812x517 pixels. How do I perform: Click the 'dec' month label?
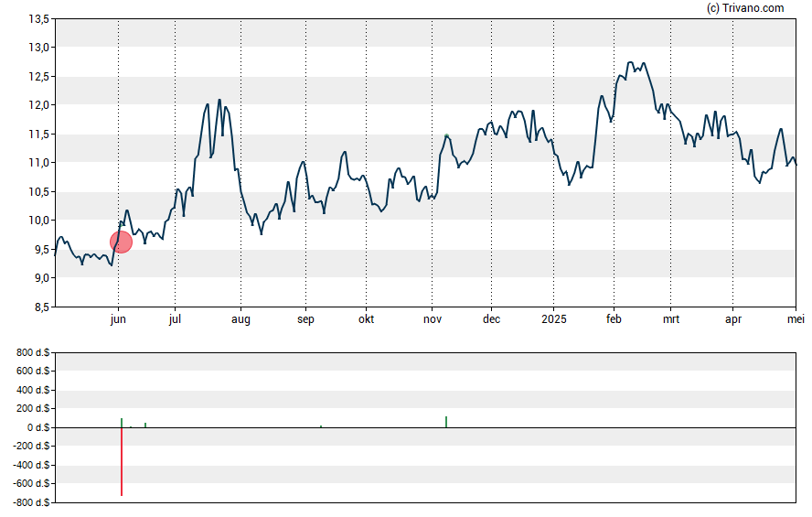point(491,319)
